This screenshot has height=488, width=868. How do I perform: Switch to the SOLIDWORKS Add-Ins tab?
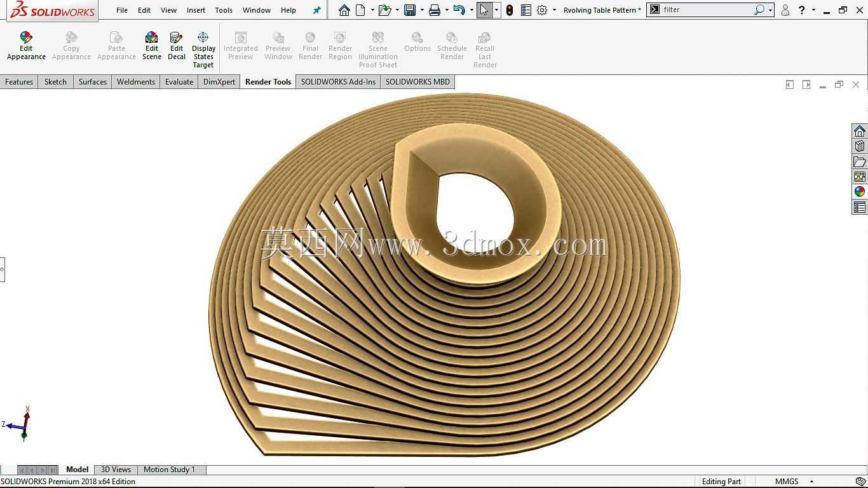coord(338,82)
